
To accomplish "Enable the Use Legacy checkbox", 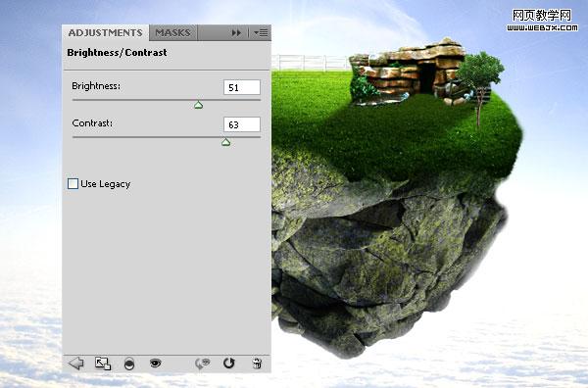I will (73, 183).
